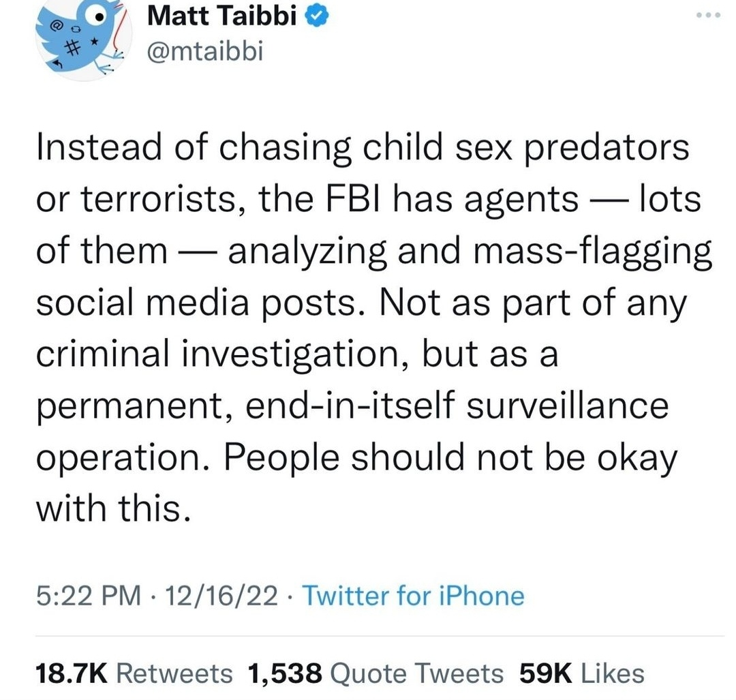View the Likes list label
This screenshot has width=736, height=700.
[x=612, y=674]
